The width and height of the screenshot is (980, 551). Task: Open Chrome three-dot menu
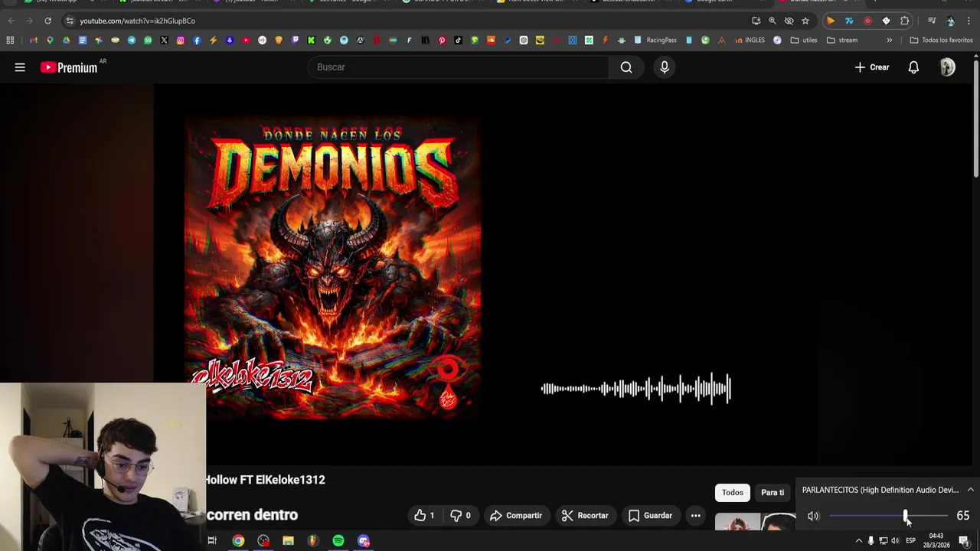(969, 21)
